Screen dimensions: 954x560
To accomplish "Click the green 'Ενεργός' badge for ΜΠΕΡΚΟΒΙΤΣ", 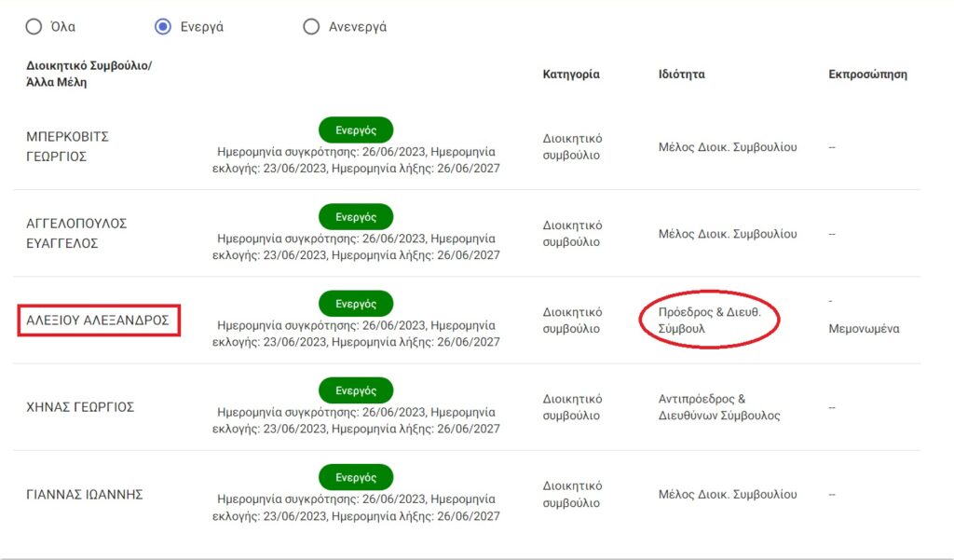I will point(356,130).
